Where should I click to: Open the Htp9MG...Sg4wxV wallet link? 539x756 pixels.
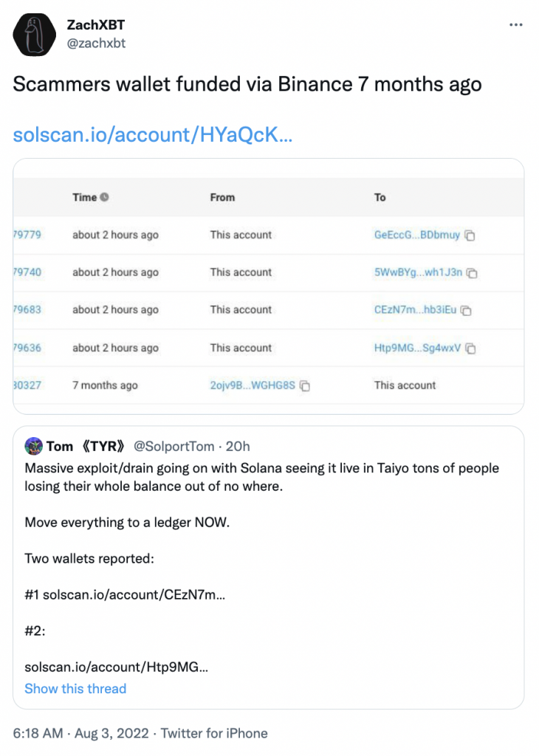[x=417, y=348]
